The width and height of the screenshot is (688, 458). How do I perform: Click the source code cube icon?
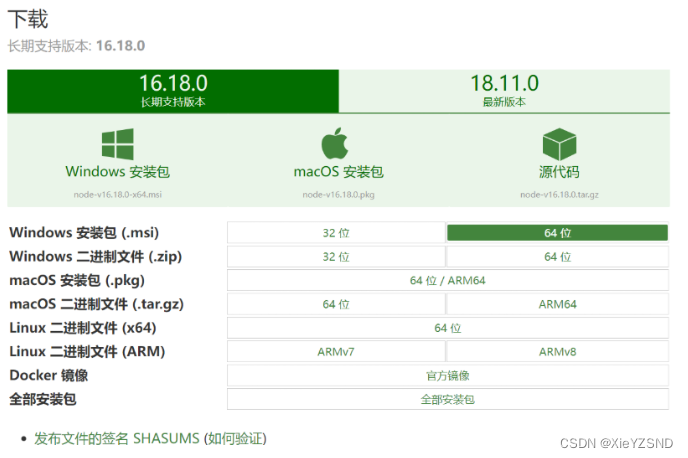click(x=559, y=144)
